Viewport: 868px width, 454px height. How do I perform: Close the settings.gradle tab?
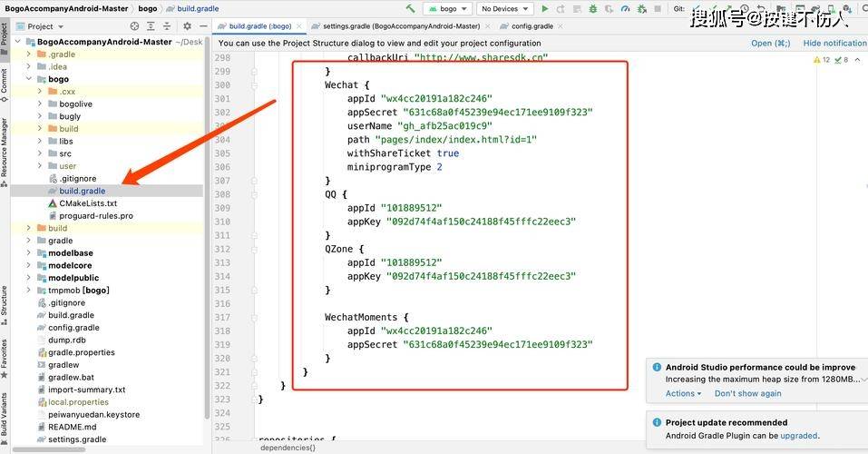click(487, 26)
